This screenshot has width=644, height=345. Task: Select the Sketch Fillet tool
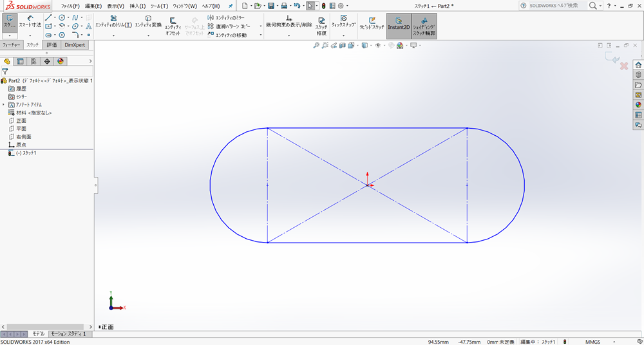tap(75, 35)
